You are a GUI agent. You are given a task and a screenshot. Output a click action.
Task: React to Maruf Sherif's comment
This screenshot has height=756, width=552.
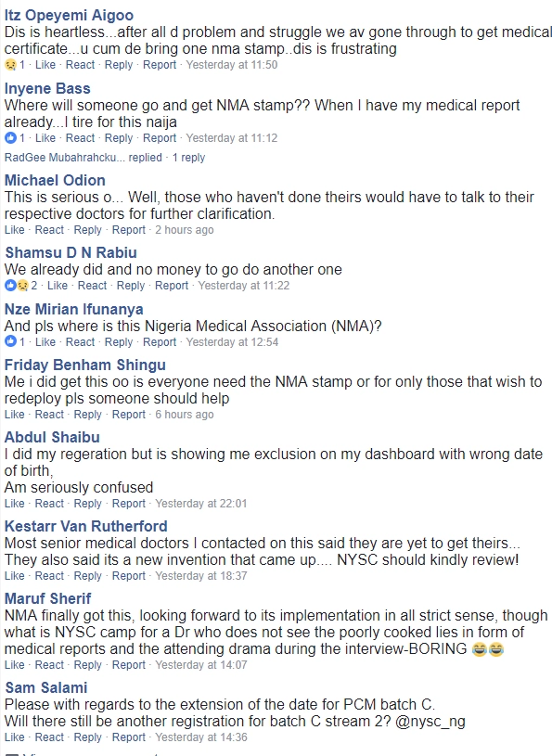[49, 665]
